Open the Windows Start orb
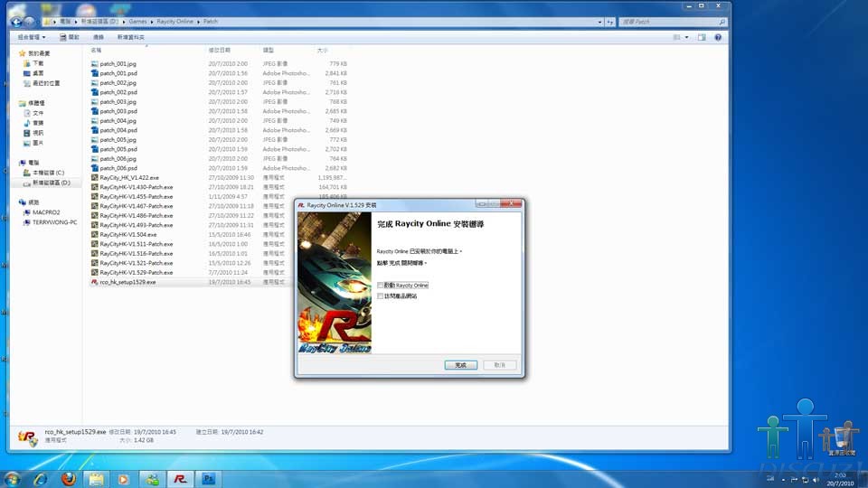The image size is (868, 488). 12,479
